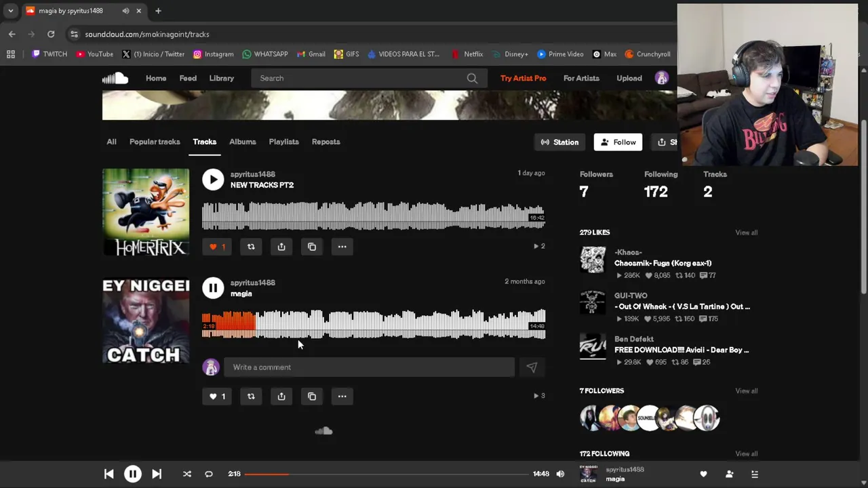Screen dimensions: 868x488
Task: Open the Netflix bookmark
Action: [x=467, y=54]
